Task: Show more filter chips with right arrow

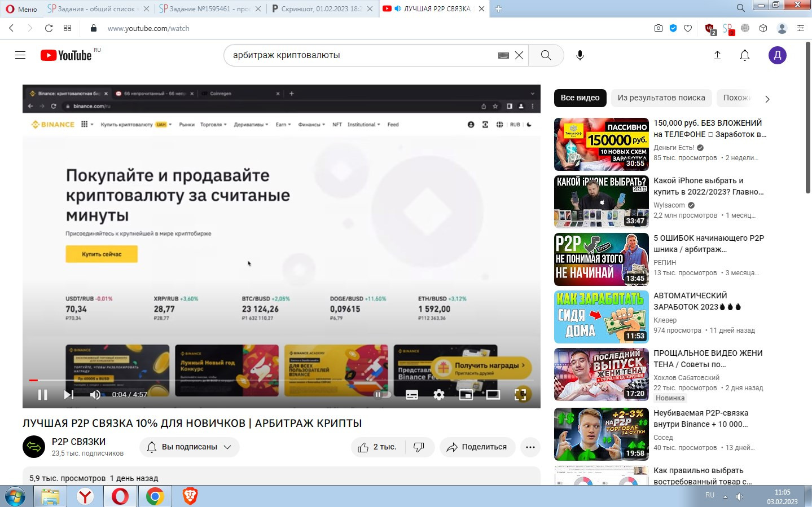Action: [x=767, y=99]
